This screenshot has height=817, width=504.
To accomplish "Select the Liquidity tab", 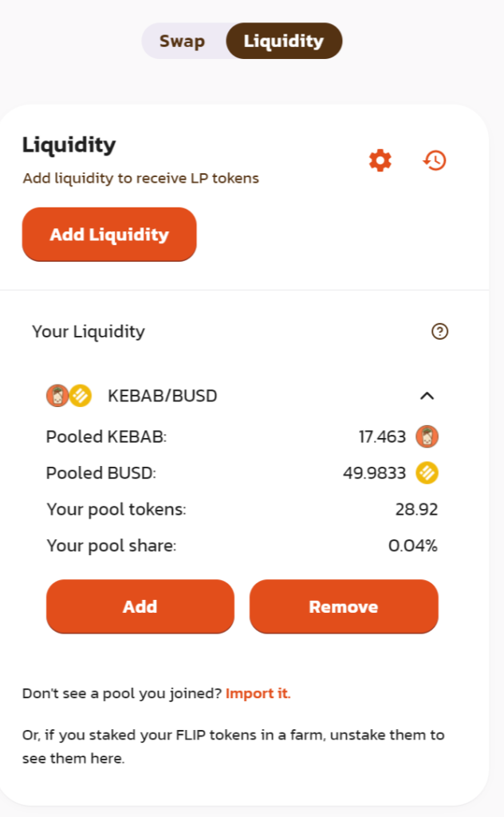I will click(284, 41).
